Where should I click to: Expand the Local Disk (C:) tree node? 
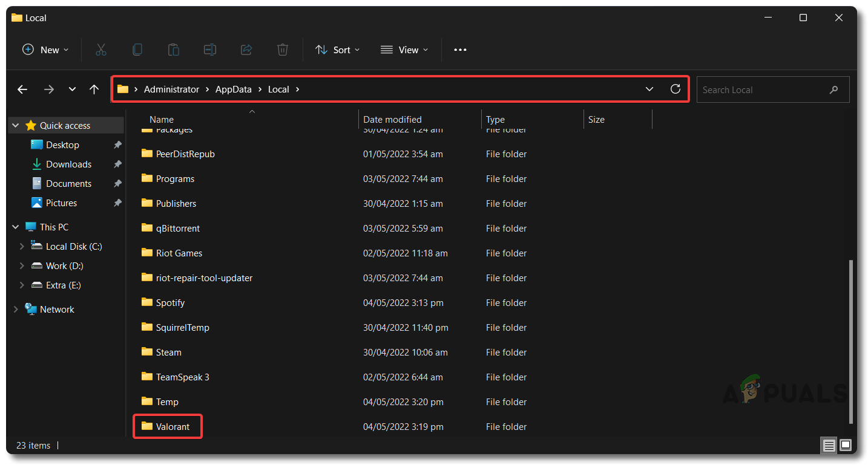pos(22,247)
